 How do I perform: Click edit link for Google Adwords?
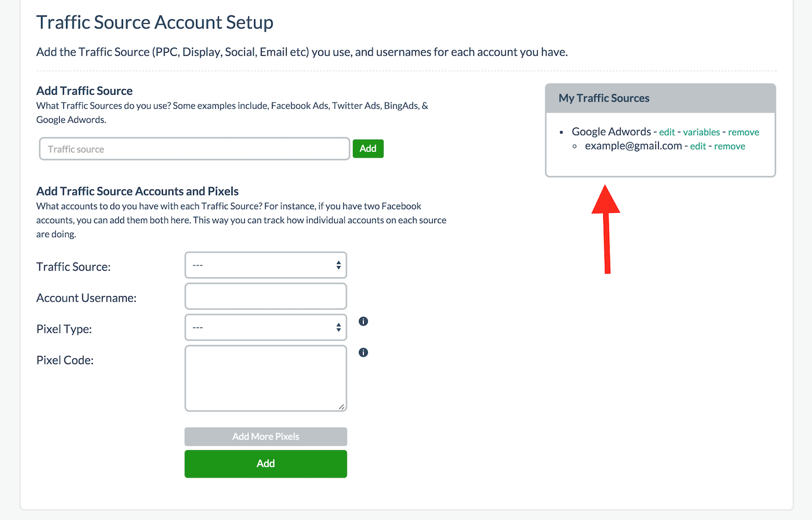pos(667,132)
